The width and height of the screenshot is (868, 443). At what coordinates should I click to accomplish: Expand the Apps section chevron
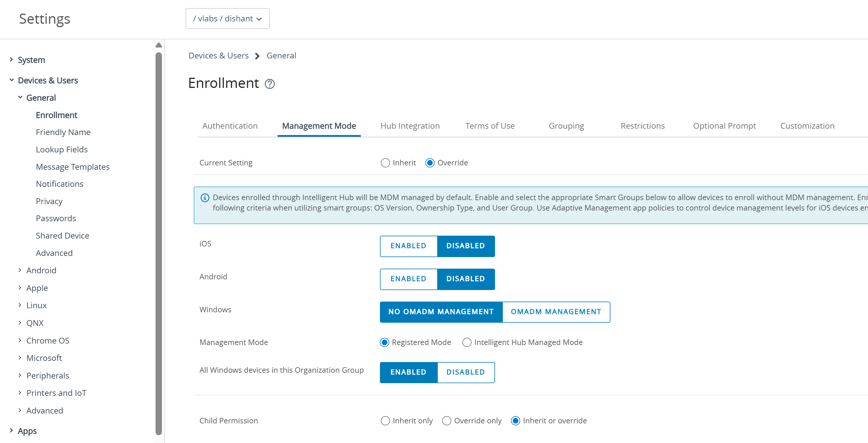click(11, 431)
